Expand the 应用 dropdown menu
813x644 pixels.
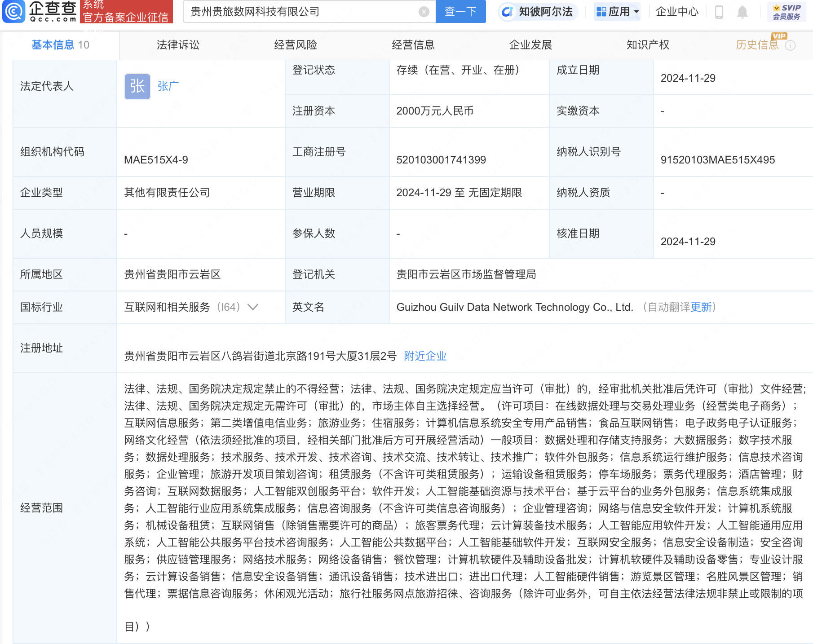click(x=617, y=12)
